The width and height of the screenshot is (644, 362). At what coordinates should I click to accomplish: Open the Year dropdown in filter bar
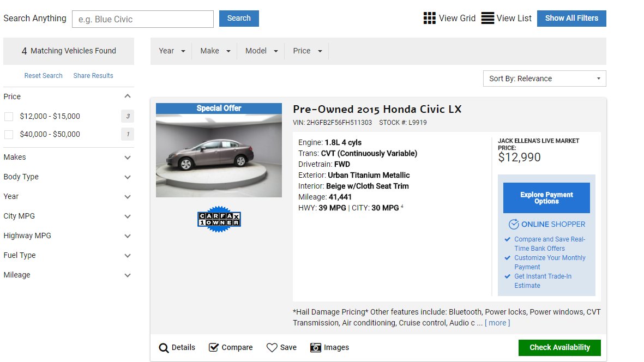(x=172, y=51)
